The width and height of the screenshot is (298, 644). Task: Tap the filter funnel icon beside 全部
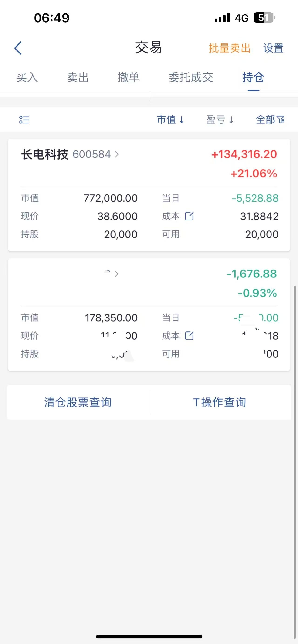pos(281,120)
